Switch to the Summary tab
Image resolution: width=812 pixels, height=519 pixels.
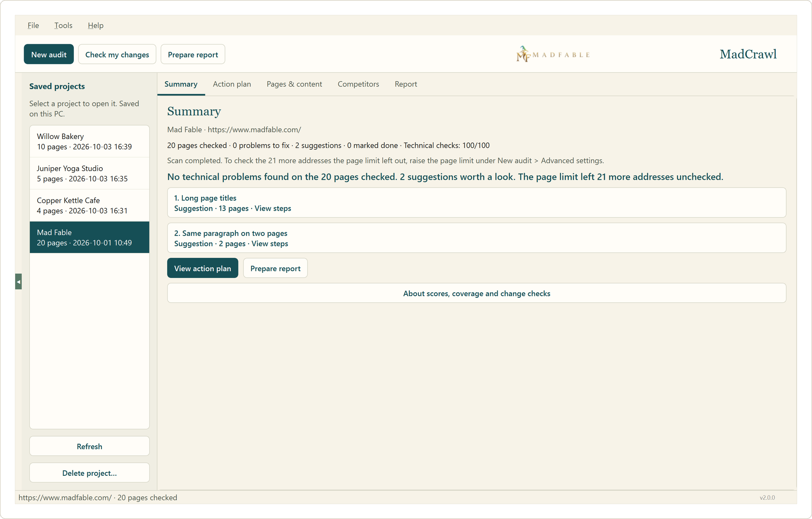[x=181, y=84]
